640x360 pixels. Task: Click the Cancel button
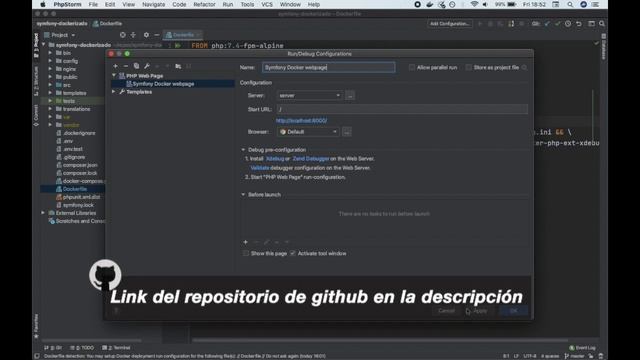[x=446, y=311]
